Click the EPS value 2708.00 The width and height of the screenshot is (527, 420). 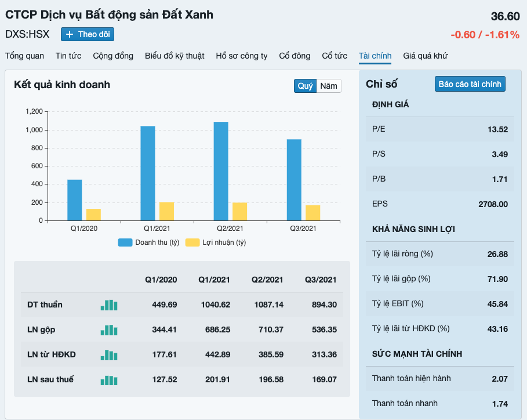pos(493,204)
